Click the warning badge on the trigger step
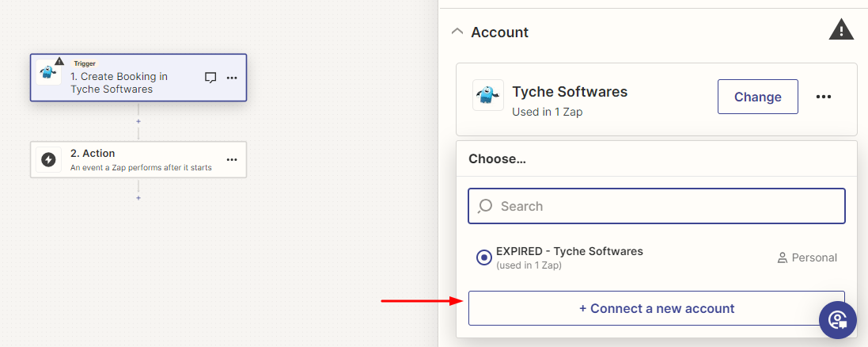Viewport: 868px width, 347px height. pos(59,61)
